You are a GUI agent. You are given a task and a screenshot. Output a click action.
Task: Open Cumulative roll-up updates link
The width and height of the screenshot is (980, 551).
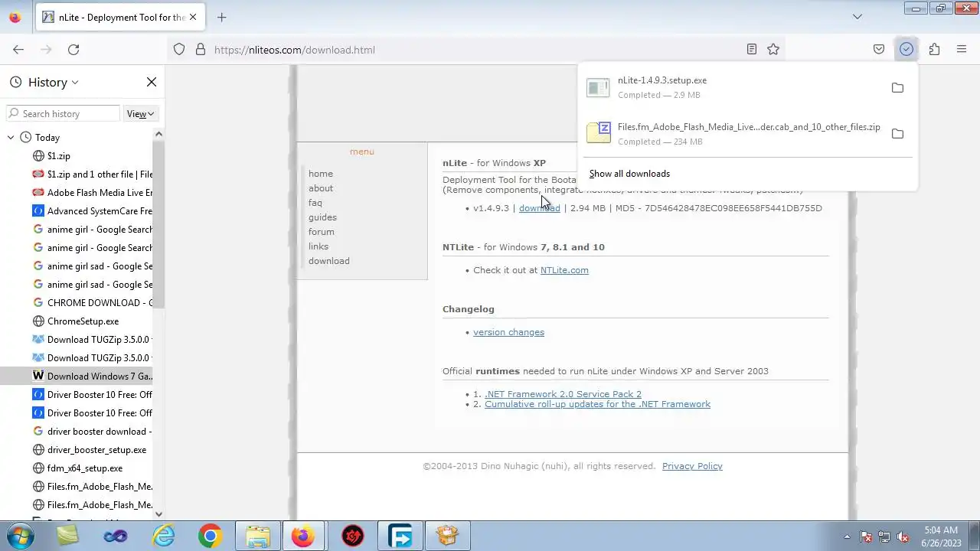tap(597, 404)
